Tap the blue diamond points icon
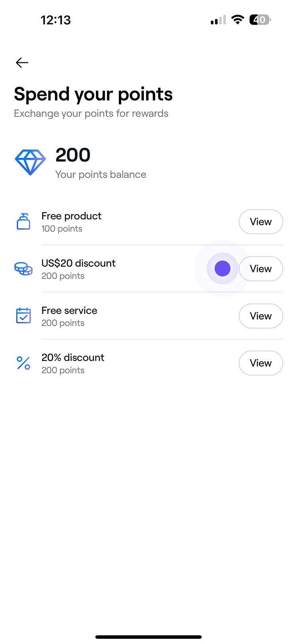The image size is (297, 644). [x=30, y=162]
